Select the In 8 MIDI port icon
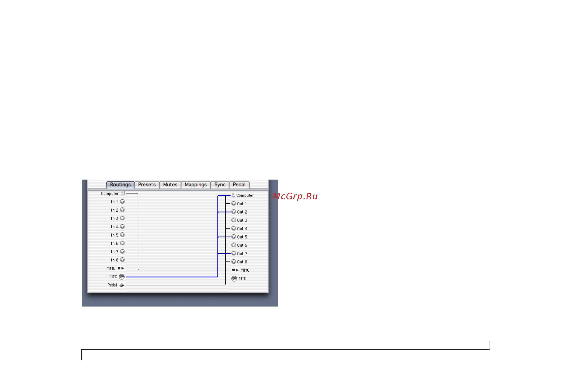Viewport: 588px width, 392px height. click(122, 260)
